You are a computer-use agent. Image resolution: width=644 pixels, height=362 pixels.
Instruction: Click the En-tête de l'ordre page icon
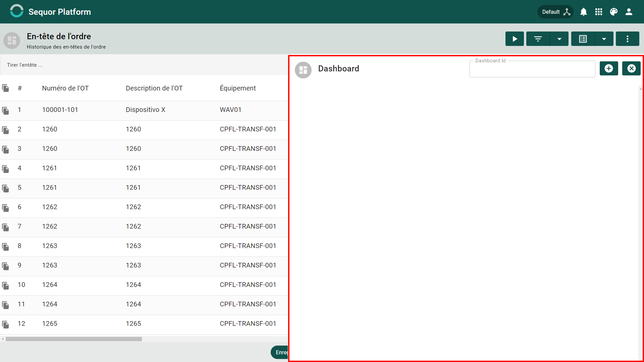pos(12,41)
